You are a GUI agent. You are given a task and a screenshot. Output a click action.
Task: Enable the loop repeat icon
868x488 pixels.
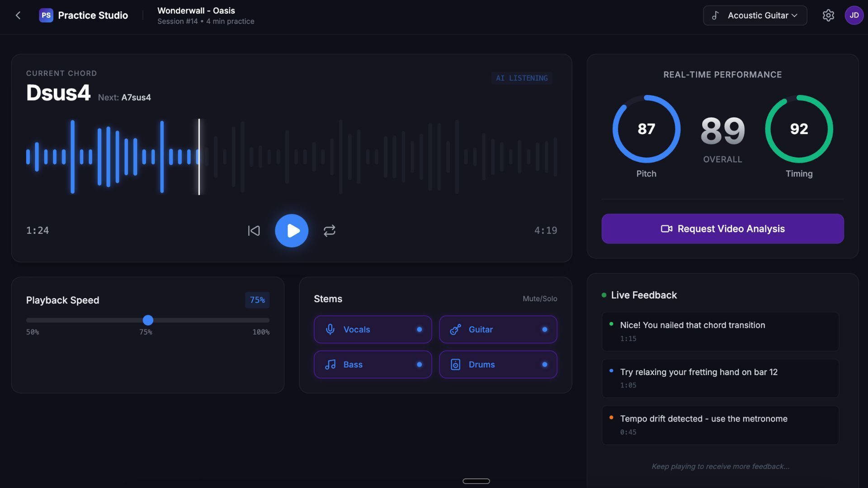pyautogui.click(x=330, y=231)
